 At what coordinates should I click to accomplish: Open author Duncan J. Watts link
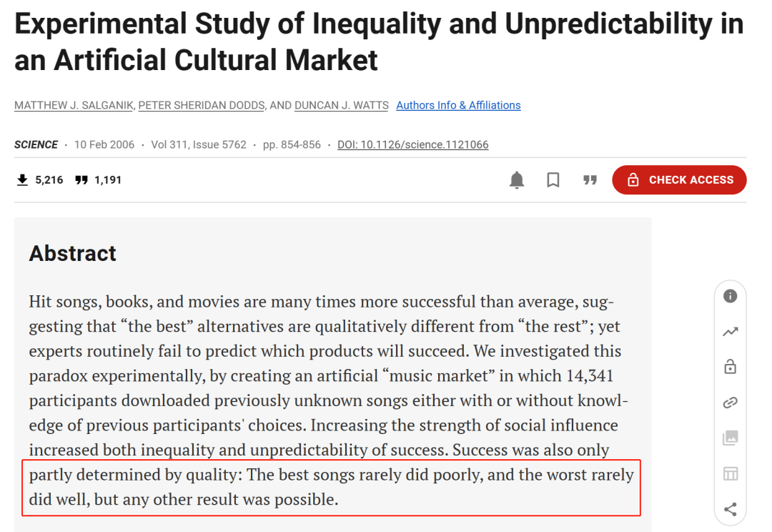(x=342, y=105)
